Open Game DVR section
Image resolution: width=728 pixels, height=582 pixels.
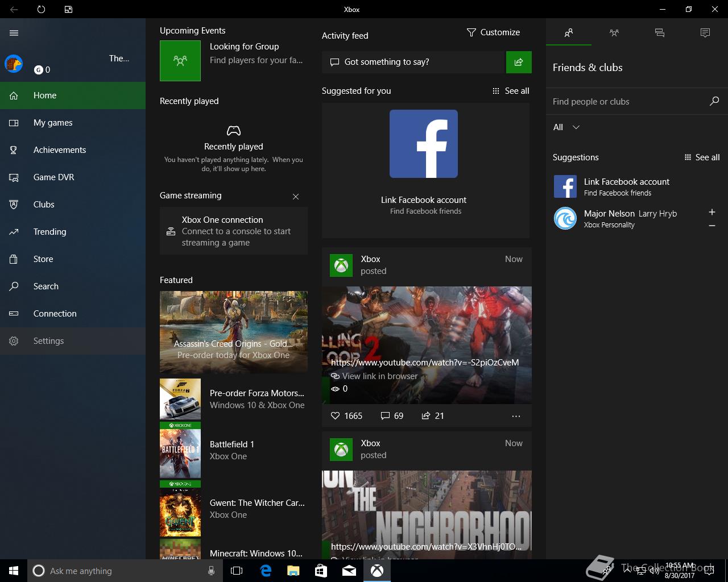73,177
